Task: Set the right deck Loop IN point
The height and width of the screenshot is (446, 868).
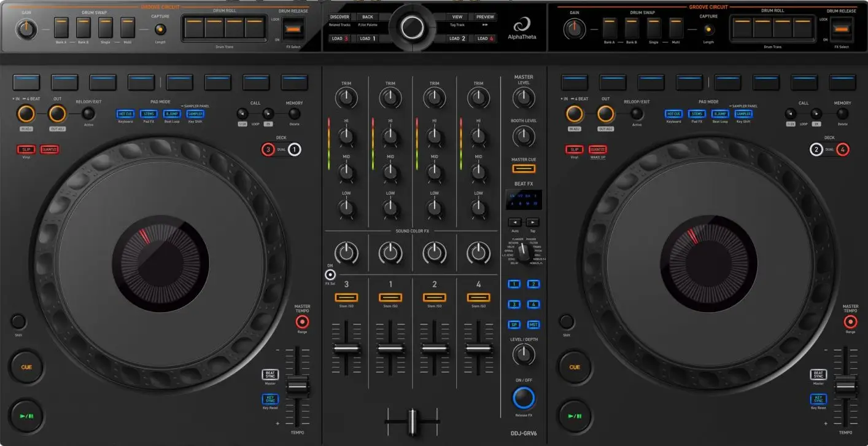Action: click(574, 114)
